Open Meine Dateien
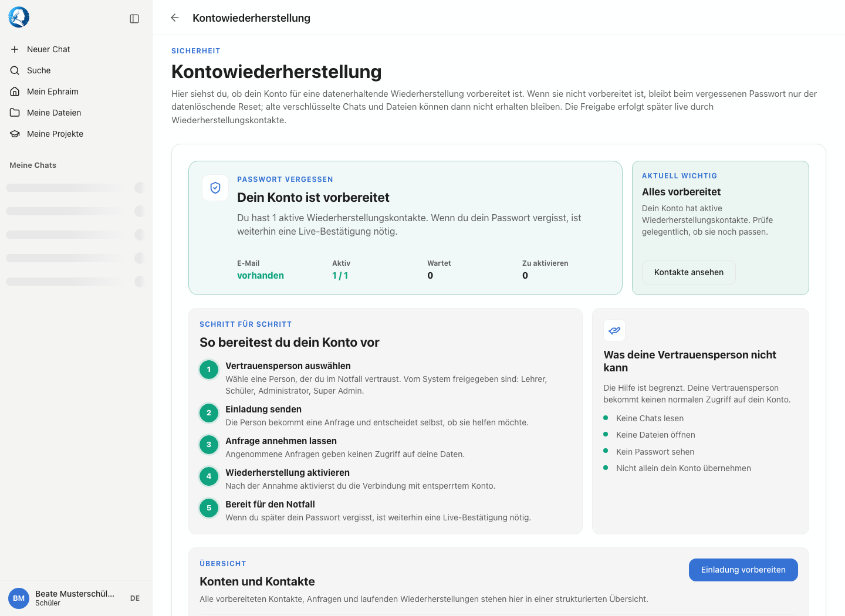The image size is (845, 616). tap(76, 113)
